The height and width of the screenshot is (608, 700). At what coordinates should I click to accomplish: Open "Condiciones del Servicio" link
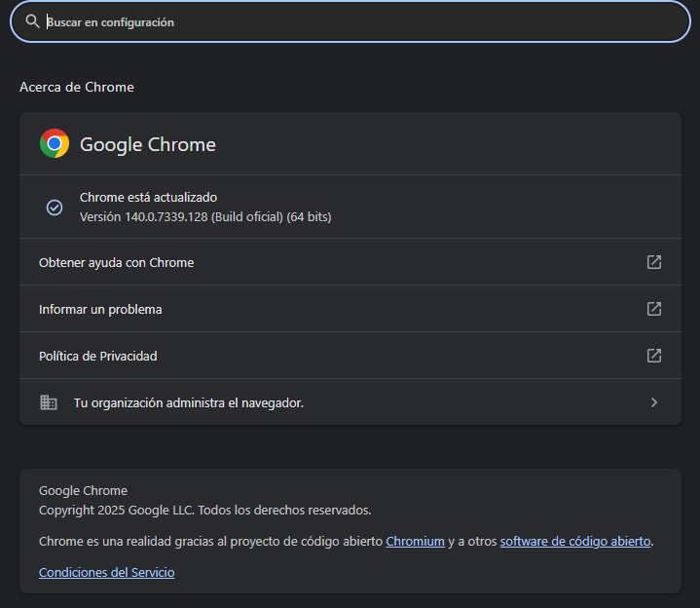coord(106,573)
